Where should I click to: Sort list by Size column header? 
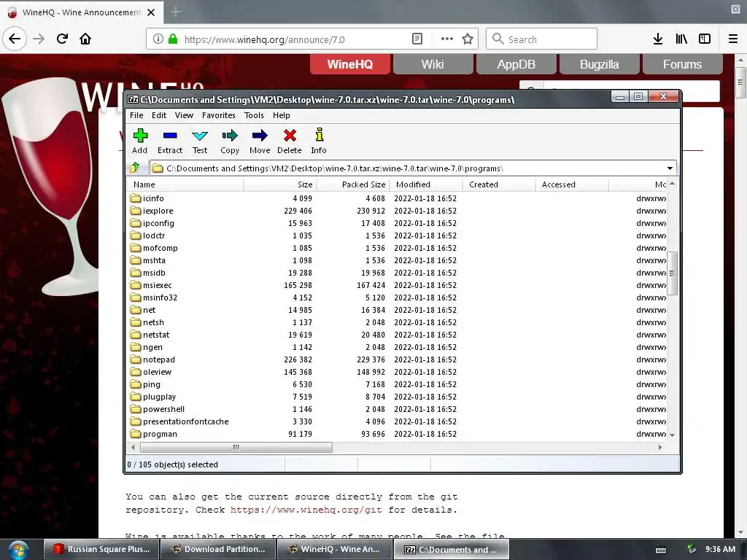click(279, 184)
